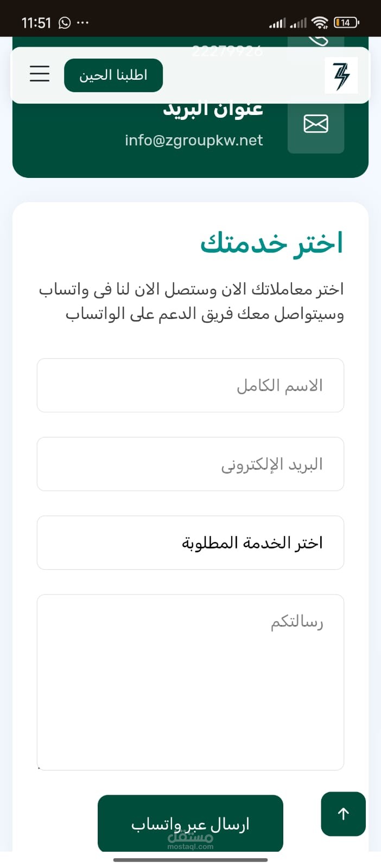Tap the envelope mail icon

pyautogui.click(x=316, y=124)
